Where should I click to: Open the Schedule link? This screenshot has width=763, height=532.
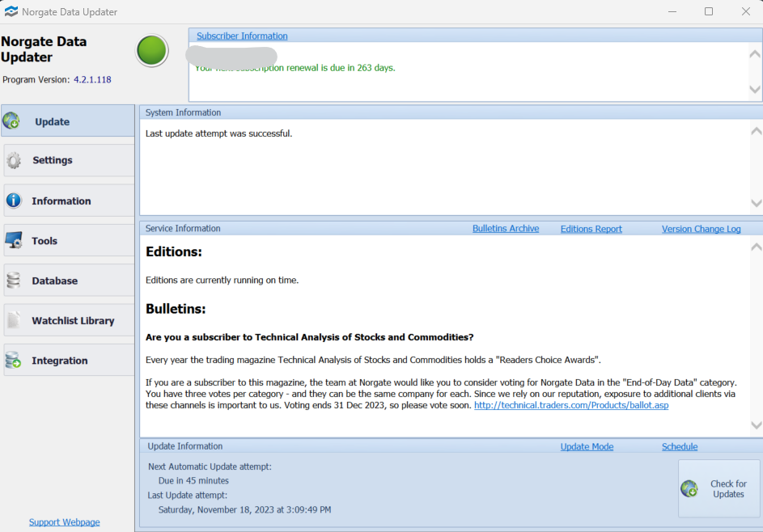(680, 446)
